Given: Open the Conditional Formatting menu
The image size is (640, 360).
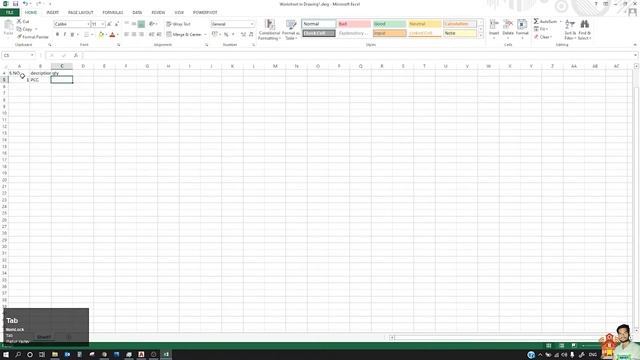Looking at the screenshot, I should (x=269, y=29).
